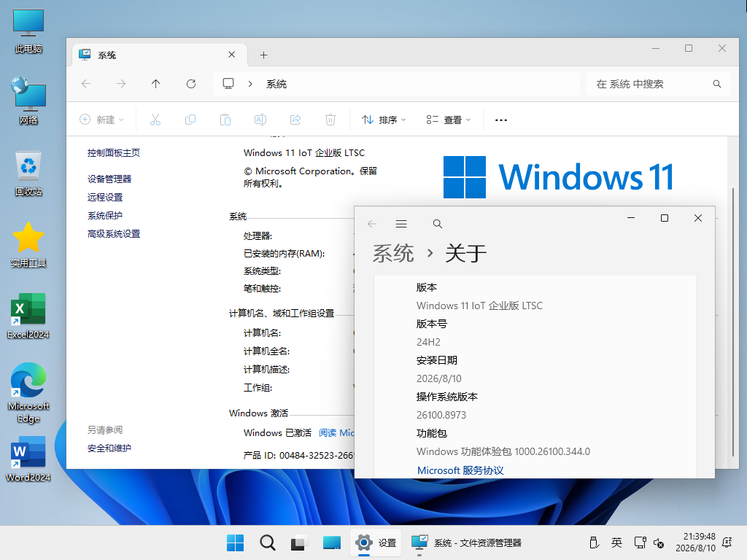Open 设备管理器 link
The width and height of the screenshot is (747, 560).
coord(109,179)
